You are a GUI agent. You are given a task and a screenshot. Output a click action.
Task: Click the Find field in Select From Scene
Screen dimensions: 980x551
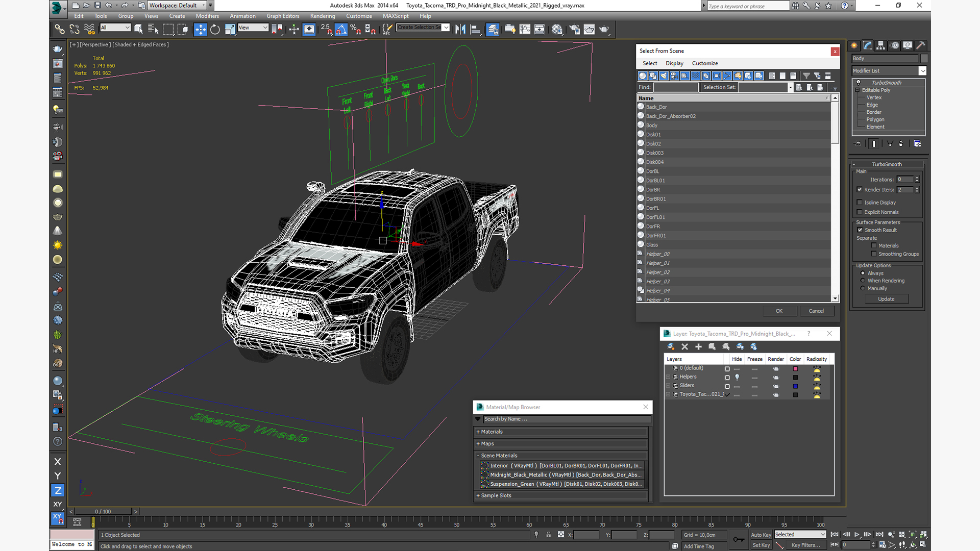pos(676,87)
